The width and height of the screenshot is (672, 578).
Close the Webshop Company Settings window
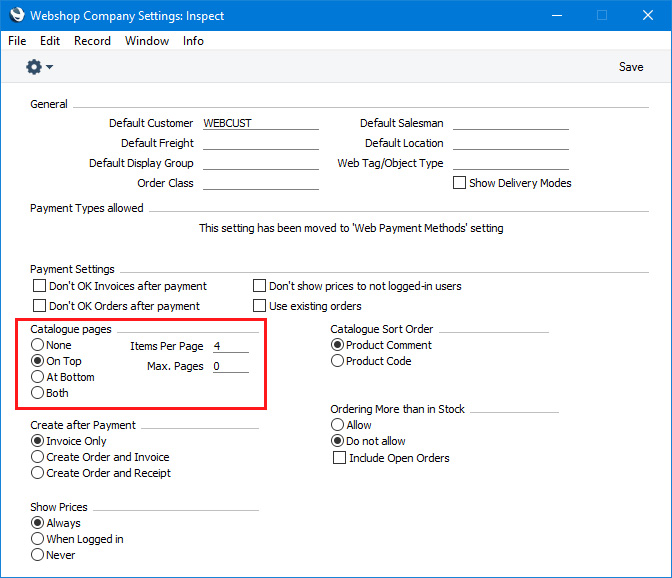[x=648, y=15]
